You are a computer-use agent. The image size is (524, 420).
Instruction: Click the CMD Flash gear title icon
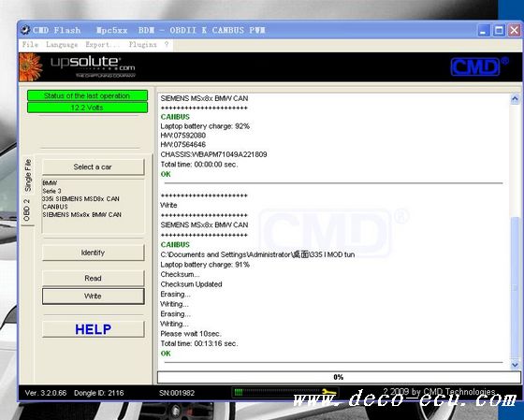25,30
